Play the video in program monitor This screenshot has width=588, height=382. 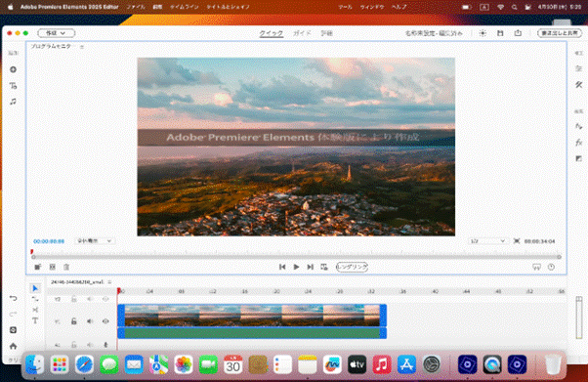296,267
